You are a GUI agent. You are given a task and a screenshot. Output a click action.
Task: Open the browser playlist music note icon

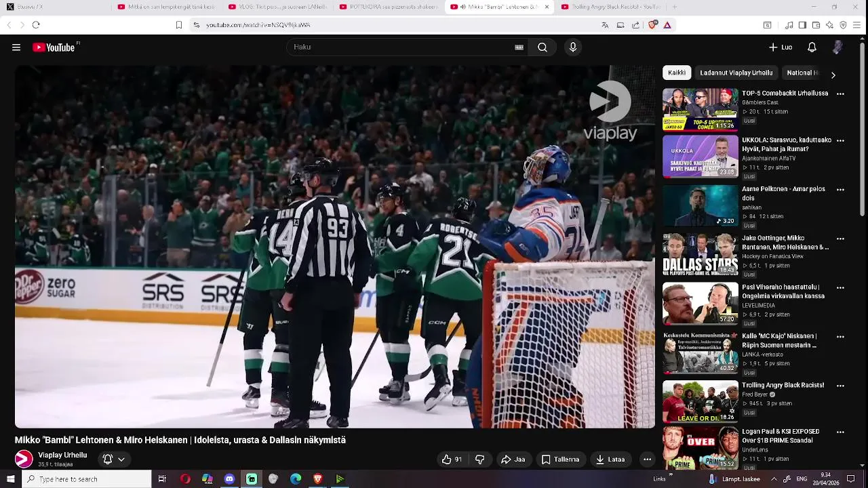pos(789,25)
